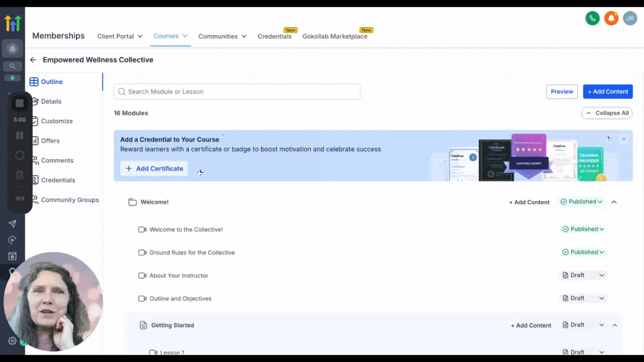Click the Memberships heading
The height and width of the screenshot is (362, 644).
click(58, 36)
